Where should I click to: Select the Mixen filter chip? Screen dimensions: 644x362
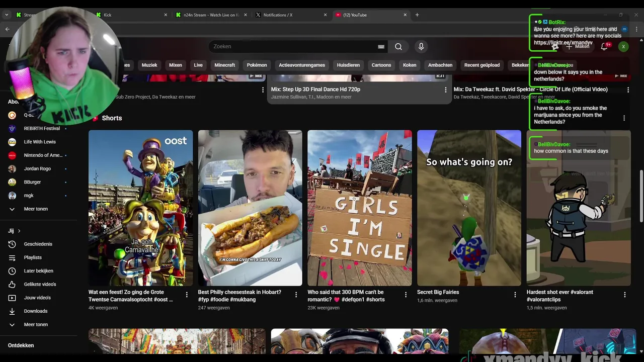click(176, 65)
